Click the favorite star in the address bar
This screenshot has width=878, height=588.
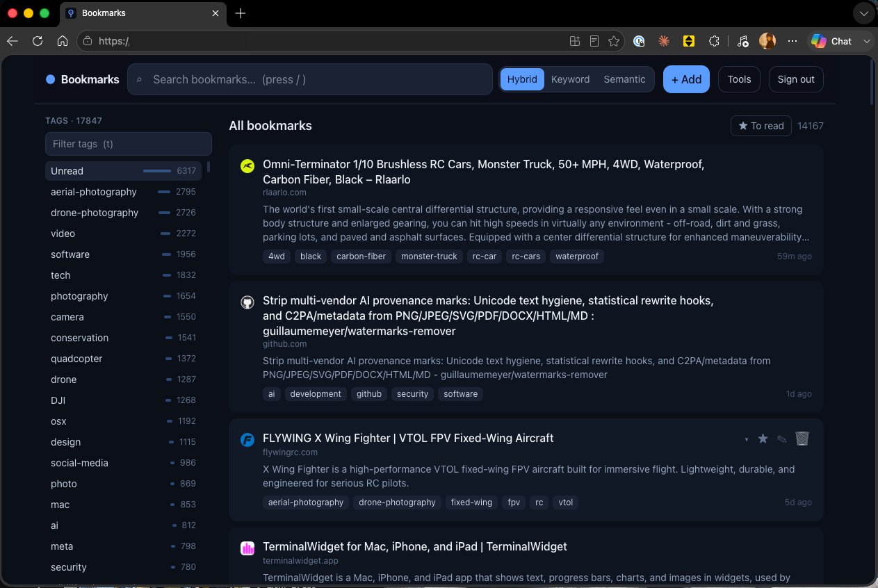[614, 41]
